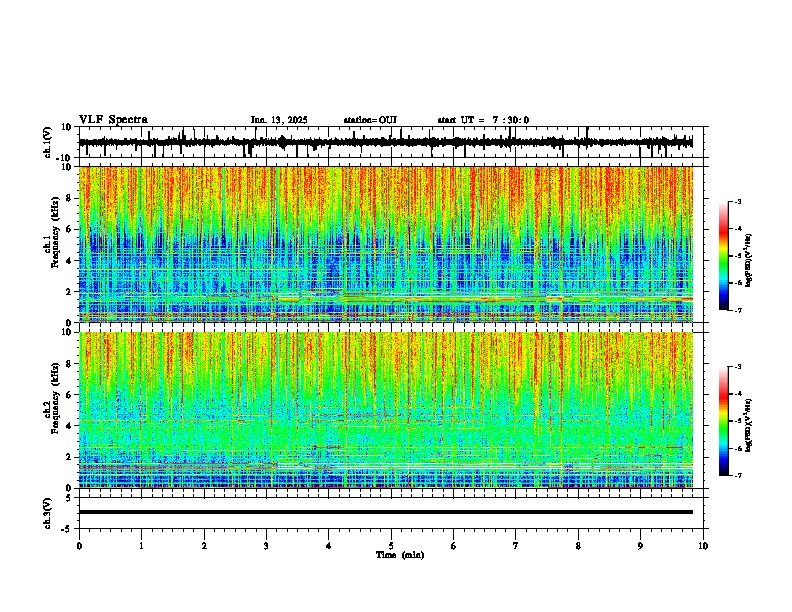Viewport: 792px width, 612px height.
Task: Click the ch.1 color scale bar
Action: pos(724,256)
